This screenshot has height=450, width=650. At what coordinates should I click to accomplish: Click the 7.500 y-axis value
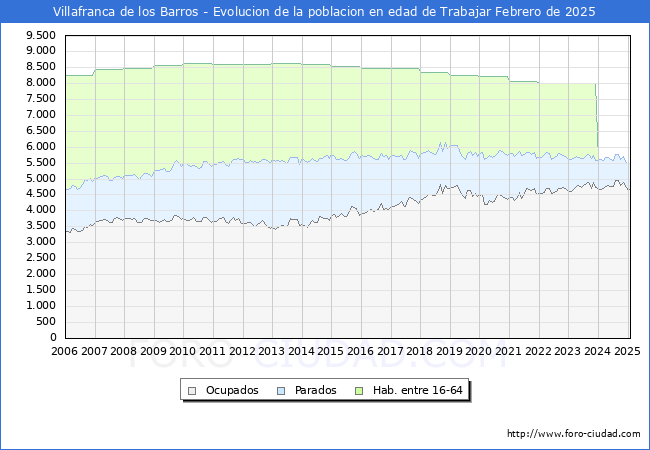[41, 99]
